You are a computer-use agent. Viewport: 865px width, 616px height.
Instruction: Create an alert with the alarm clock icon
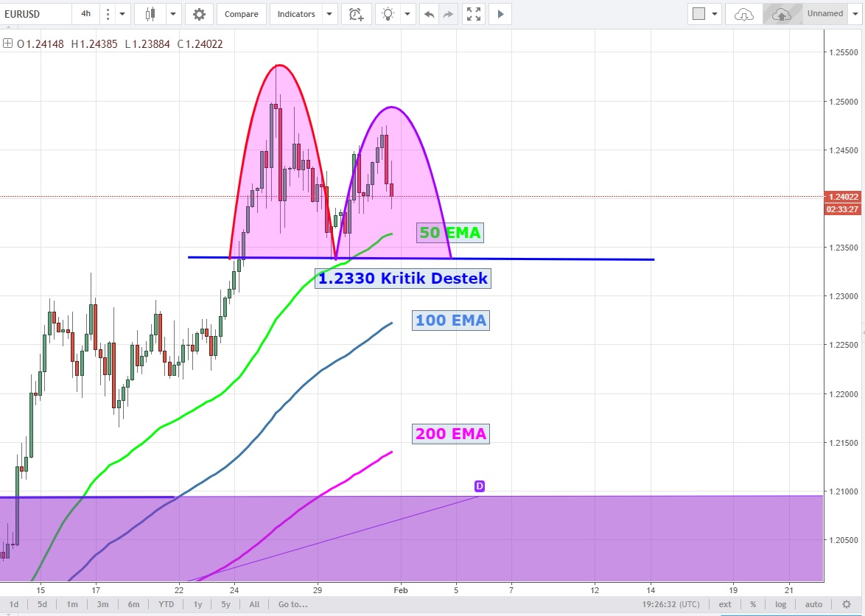(x=357, y=14)
